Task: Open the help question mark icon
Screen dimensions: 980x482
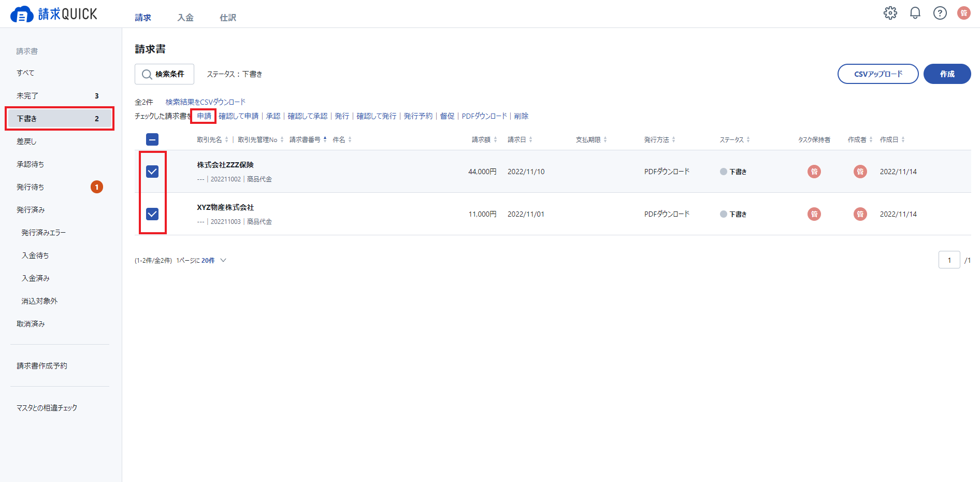Action: coord(940,13)
